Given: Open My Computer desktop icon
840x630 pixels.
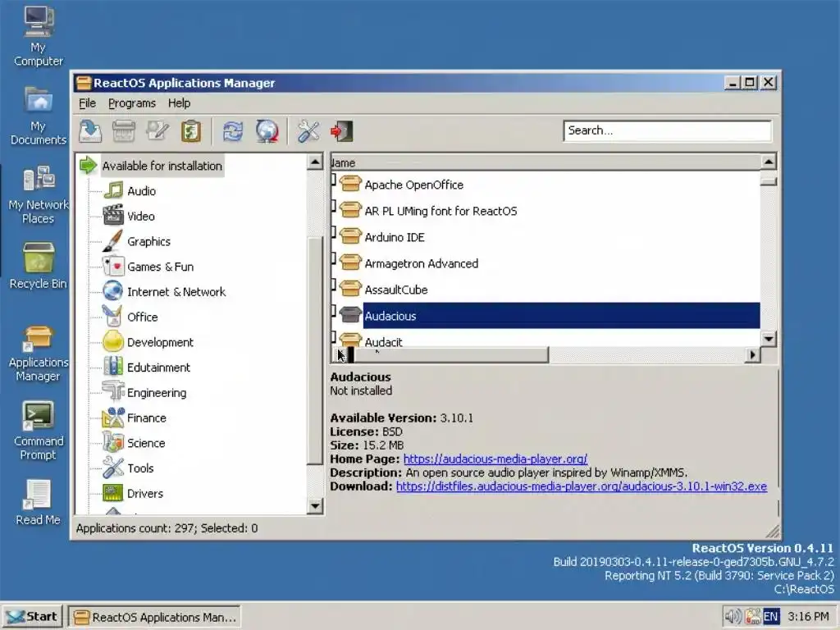Looking at the screenshot, I should [38, 22].
